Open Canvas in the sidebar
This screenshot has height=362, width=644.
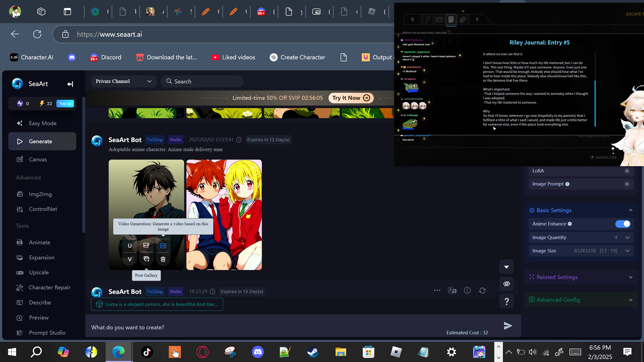42,159
